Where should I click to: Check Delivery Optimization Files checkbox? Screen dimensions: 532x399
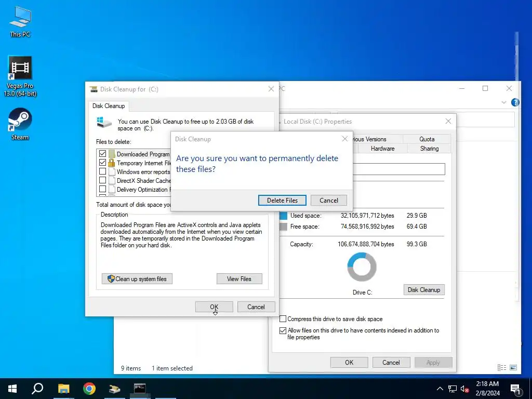click(102, 189)
